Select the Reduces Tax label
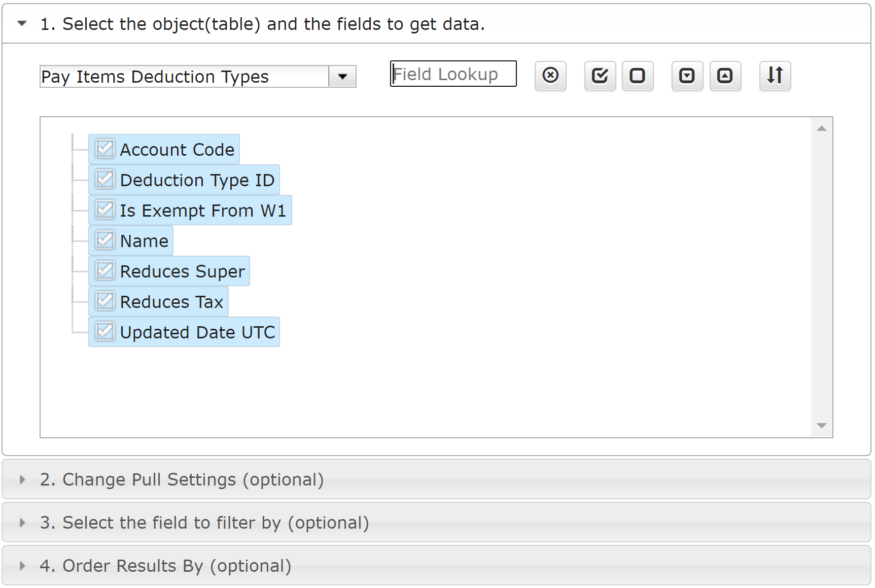Image resolution: width=875 pixels, height=588 pixels. (x=171, y=302)
